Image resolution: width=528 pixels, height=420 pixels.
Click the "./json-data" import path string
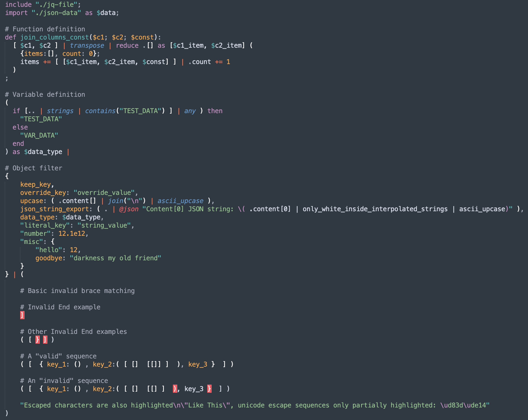(x=56, y=13)
